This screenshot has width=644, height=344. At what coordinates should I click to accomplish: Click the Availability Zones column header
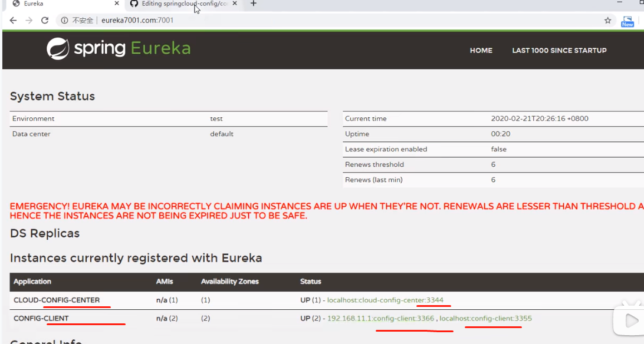[x=229, y=282]
